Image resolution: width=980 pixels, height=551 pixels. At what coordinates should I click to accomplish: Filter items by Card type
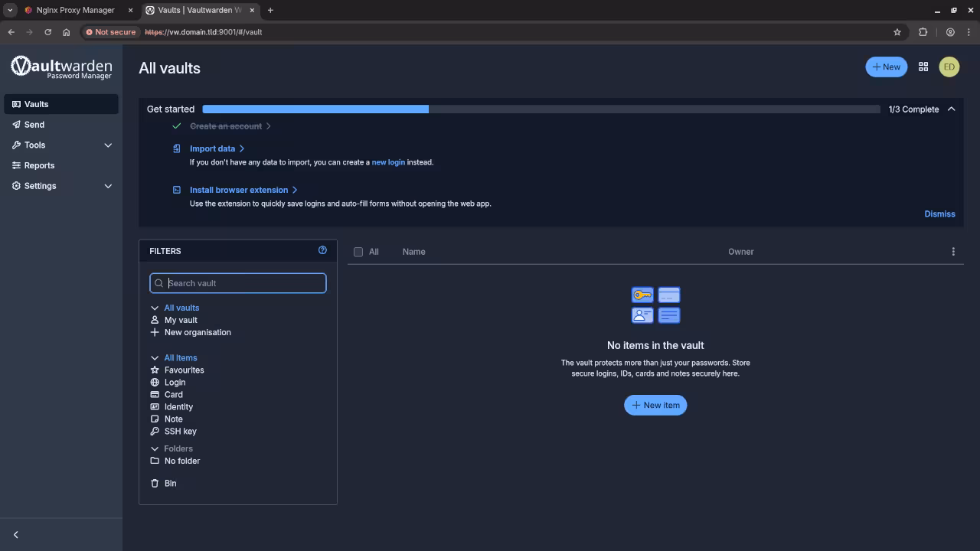pos(173,394)
